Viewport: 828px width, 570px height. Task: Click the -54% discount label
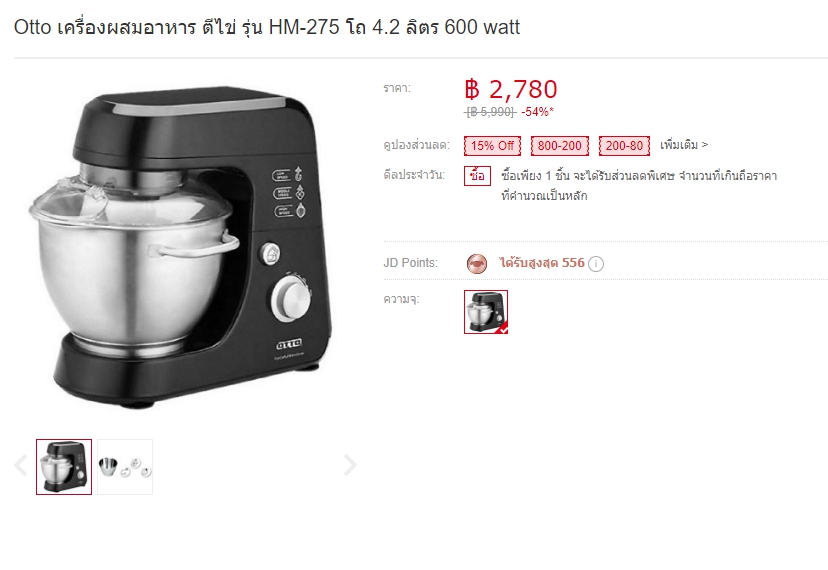[x=538, y=112]
